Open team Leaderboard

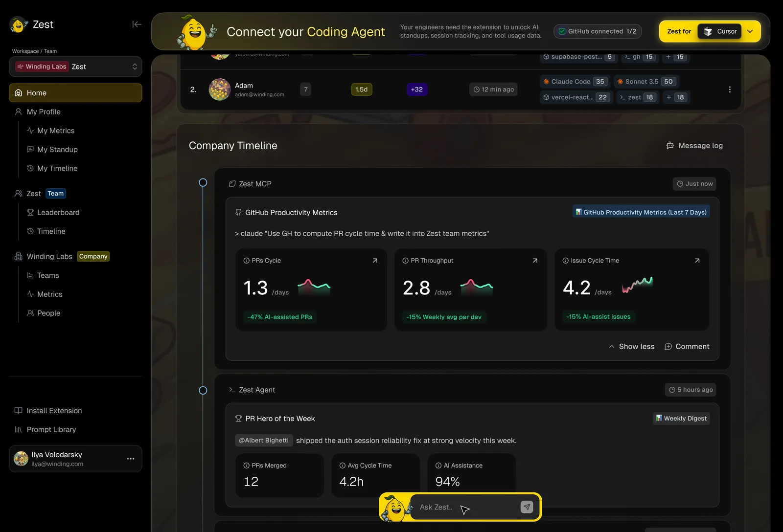coord(58,213)
